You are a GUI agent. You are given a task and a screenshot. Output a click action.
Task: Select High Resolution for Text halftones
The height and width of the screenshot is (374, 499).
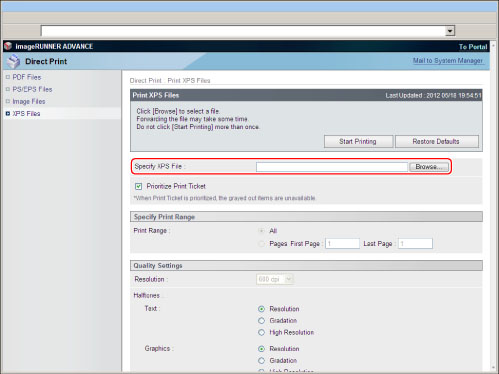coord(261,332)
